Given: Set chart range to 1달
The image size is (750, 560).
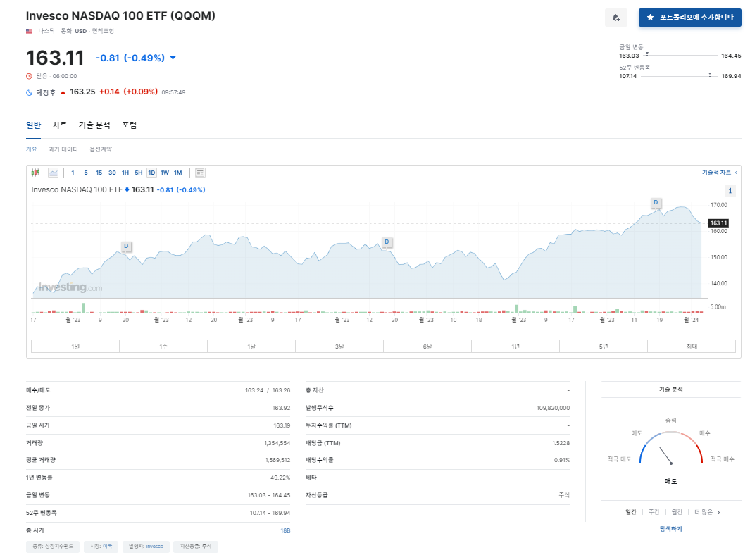Looking at the screenshot, I should [251, 346].
